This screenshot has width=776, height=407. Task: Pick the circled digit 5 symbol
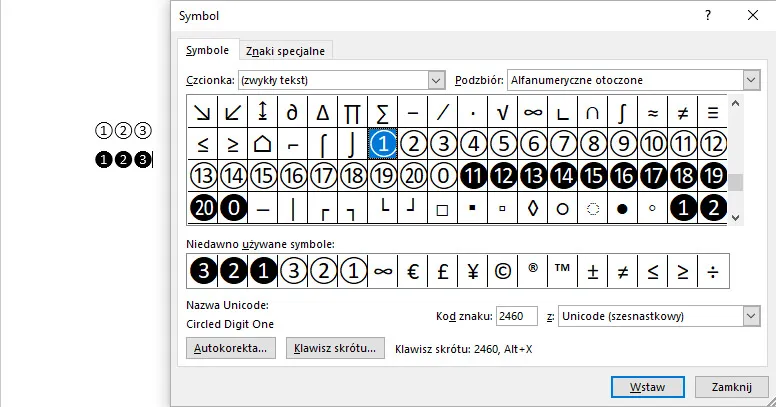pos(503,144)
